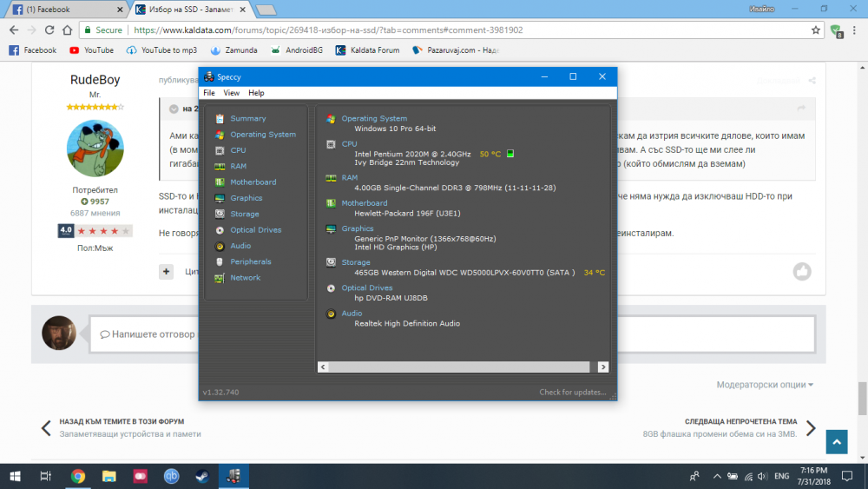The height and width of the screenshot is (489, 868).
Task: Click the plus multi-quote button under post
Action: pyautogui.click(x=166, y=271)
